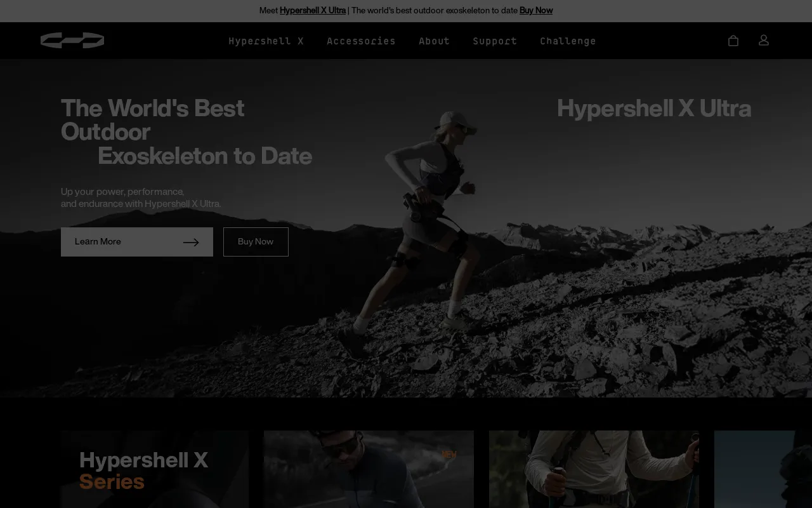812x508 pixels.
Task: Click Buy Now link in top banner
Action: [535, 10]
